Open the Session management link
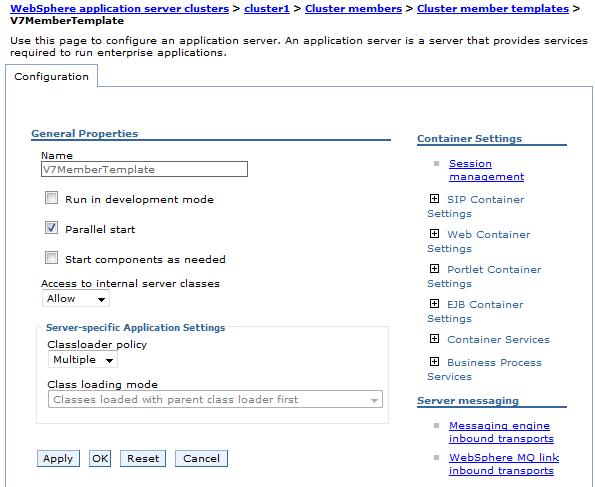The height and width of the screenshot is (487, 595). point(486,170)
